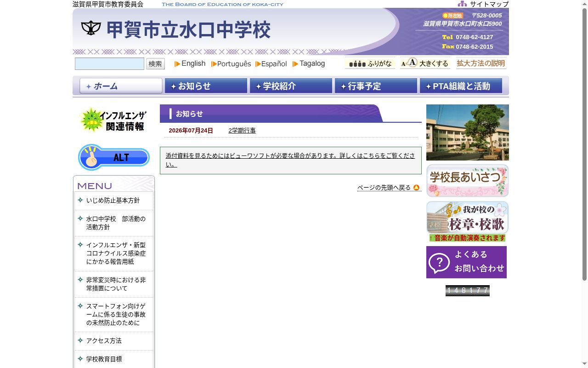The width and height of the screenshot is (588, 368).
Task: Switch language to Português
Action: point(231,64)
